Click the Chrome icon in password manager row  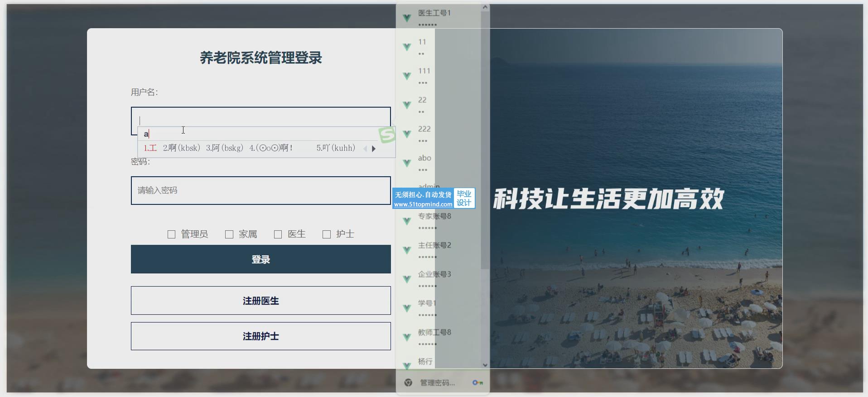(408, 383)
